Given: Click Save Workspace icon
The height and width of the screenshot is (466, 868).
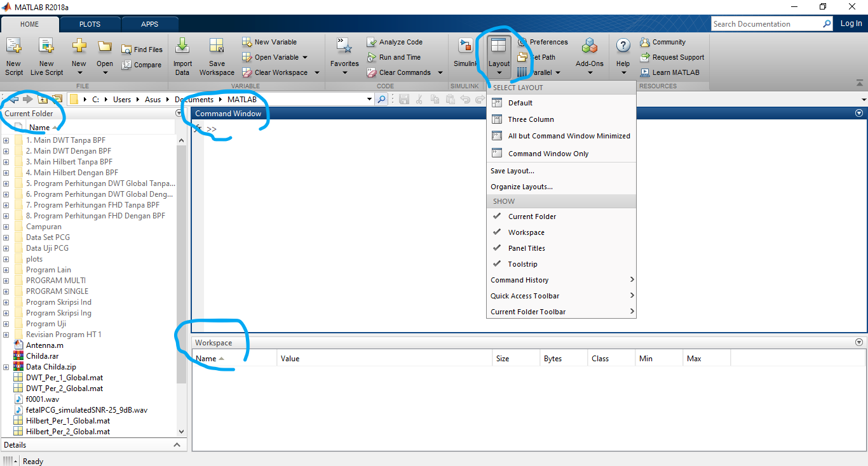Looking at the screenshot, I should coord(217,46).
